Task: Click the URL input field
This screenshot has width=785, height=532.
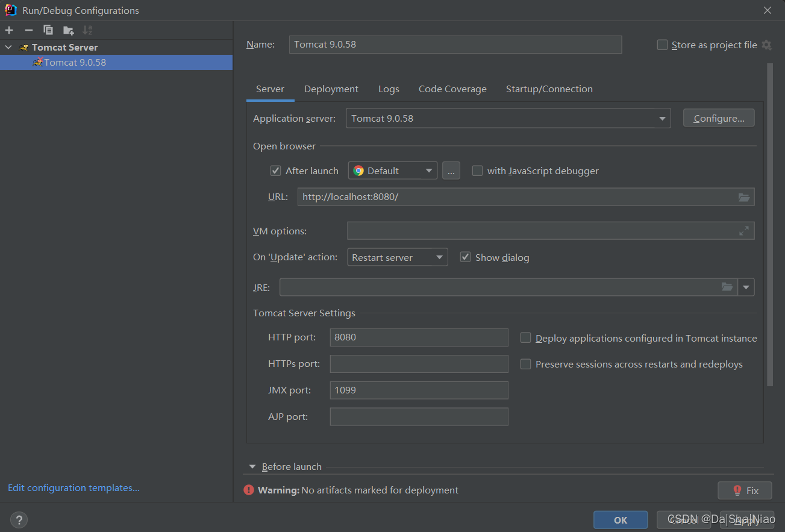Action: (x=526, y=197)
